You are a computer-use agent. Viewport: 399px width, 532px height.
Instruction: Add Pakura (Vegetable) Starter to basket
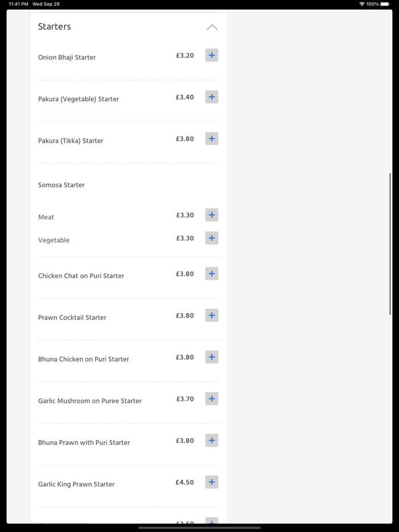211,97
